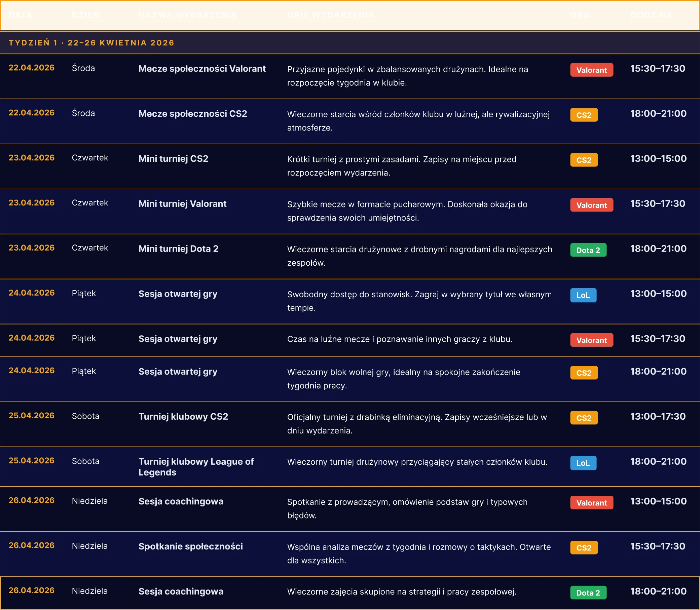The height and width of the screenshot is (610, 700).
Task: Open the 'Mini turniej CS2' event name
Action: point(173,159)
